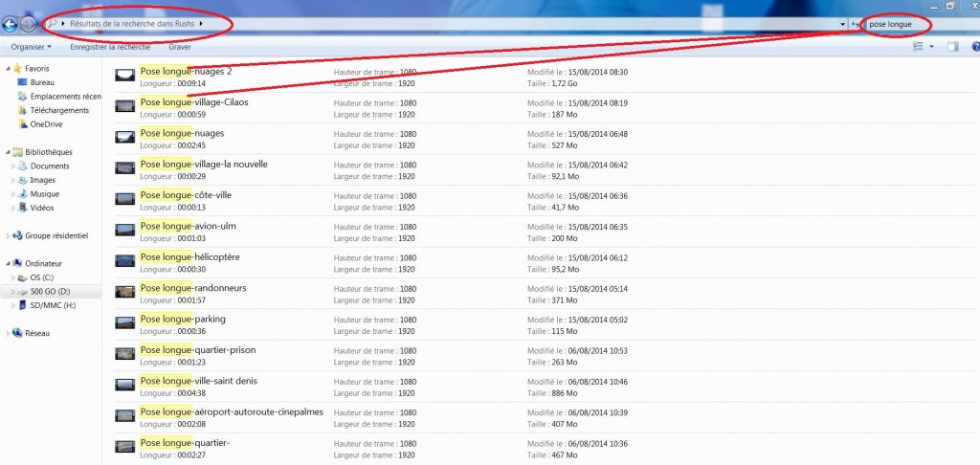Collapse the Favoris section arrow
The width and height of the screenshot is (980, 465).
pyautogui.click(x=8, y=69)
